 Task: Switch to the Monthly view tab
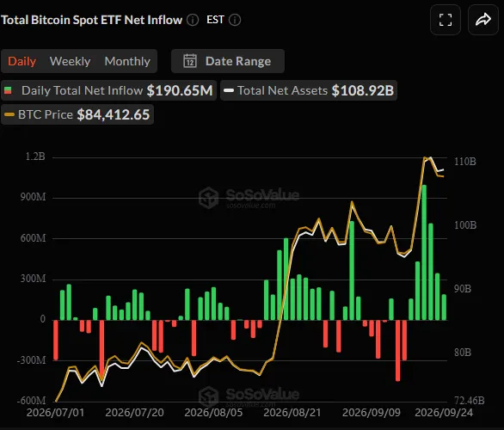pos(127,61)
